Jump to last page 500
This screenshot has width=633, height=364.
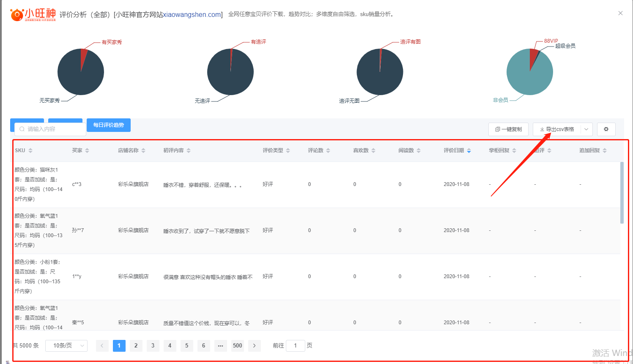pos(238,346)
